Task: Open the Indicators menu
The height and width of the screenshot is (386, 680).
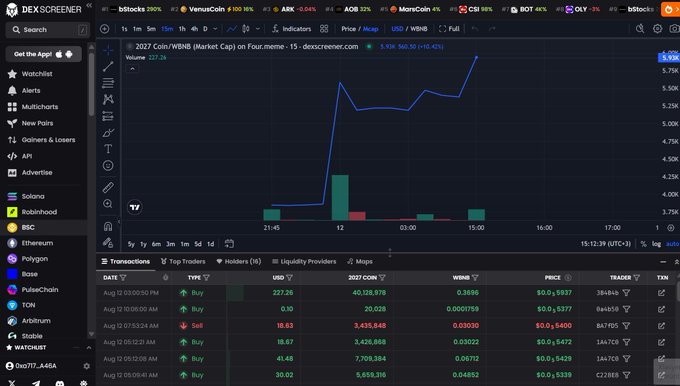Action: pyautogui.click(x=292, y=29)
